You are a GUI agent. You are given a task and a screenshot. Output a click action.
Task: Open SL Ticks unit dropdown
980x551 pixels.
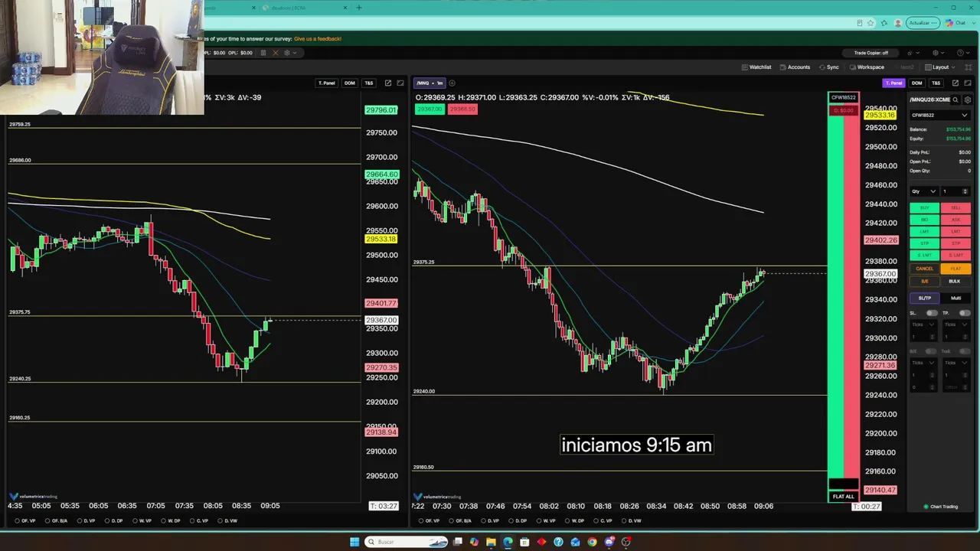pos(924,324)
